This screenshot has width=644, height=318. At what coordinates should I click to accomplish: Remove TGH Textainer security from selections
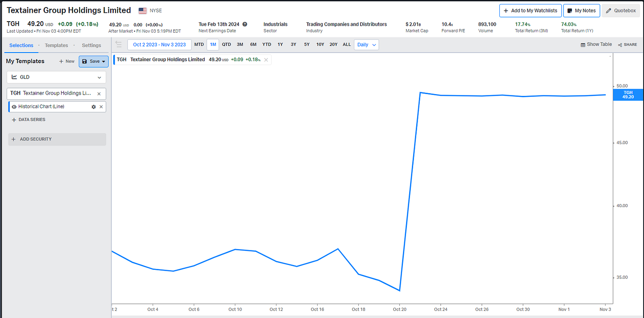(99, 94)
